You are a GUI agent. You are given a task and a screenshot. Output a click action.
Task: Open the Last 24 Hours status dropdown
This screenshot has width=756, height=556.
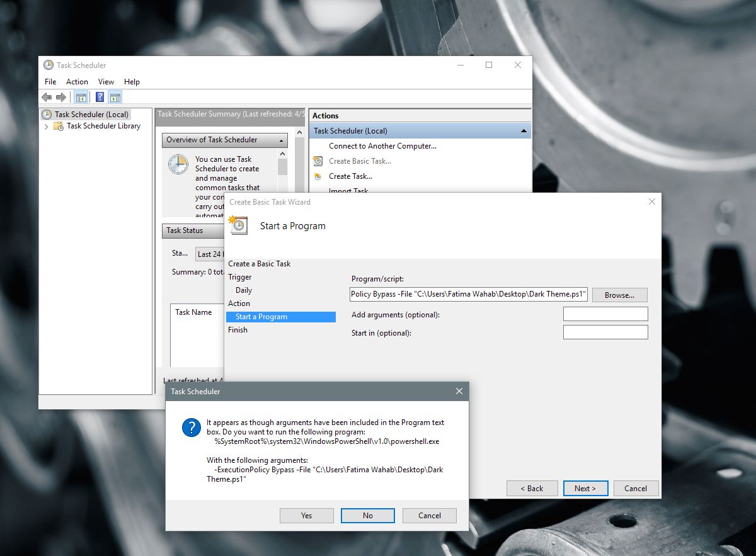pos(209,254)
